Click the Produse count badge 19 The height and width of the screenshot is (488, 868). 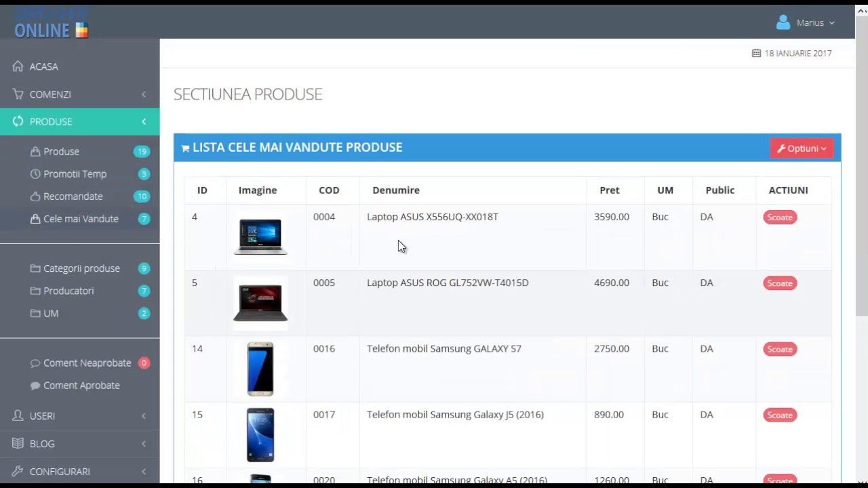pos(142,152)
